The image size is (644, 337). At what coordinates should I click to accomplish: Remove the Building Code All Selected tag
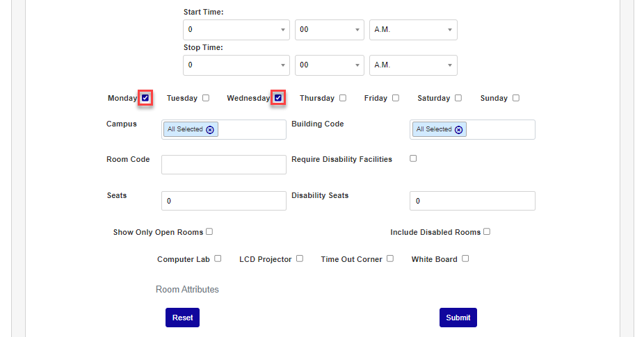[x=459, y=129]
